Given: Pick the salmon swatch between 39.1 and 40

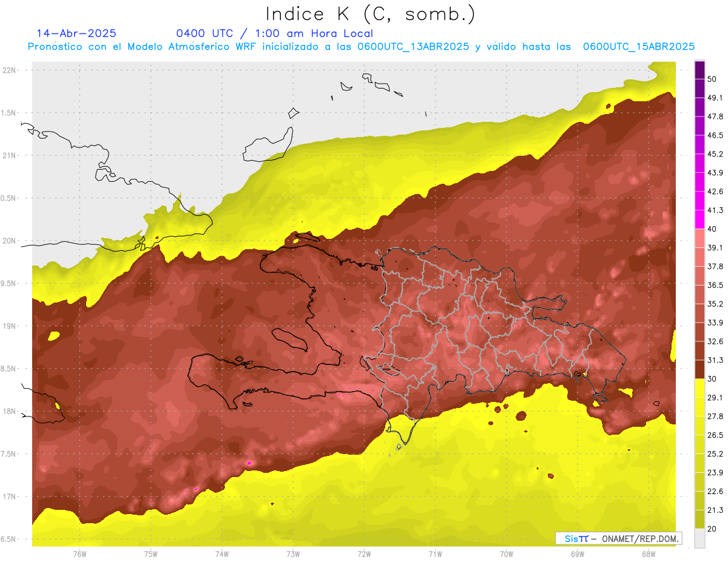Looking at the screenshot, I should point(699,238).
